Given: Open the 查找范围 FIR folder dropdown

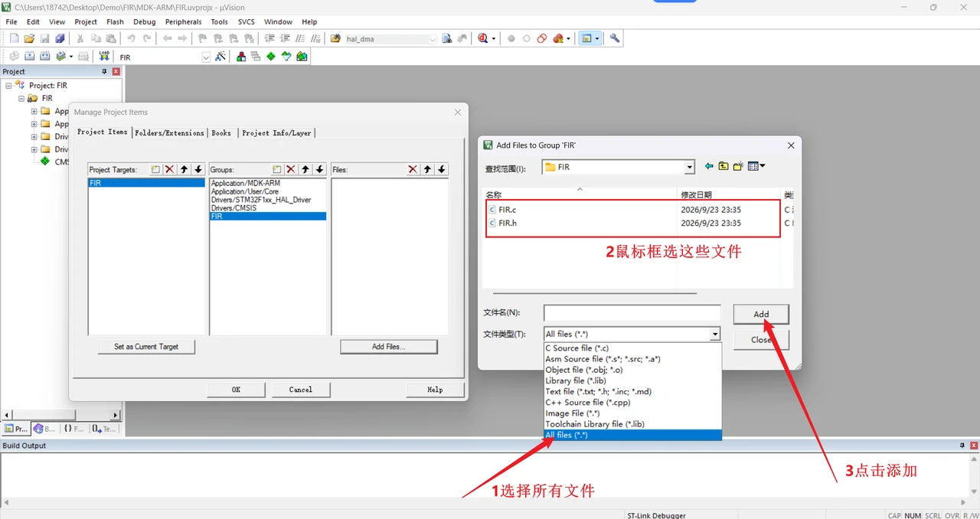Looking at the screenshot, I should click(690, 167).
